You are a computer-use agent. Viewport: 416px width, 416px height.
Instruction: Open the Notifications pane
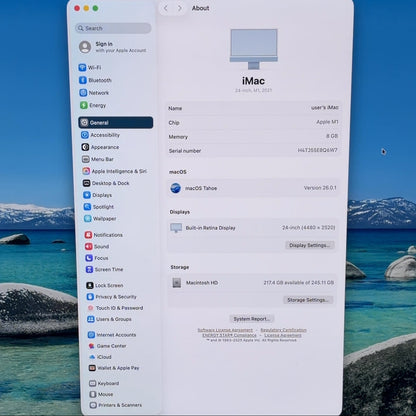104,235
